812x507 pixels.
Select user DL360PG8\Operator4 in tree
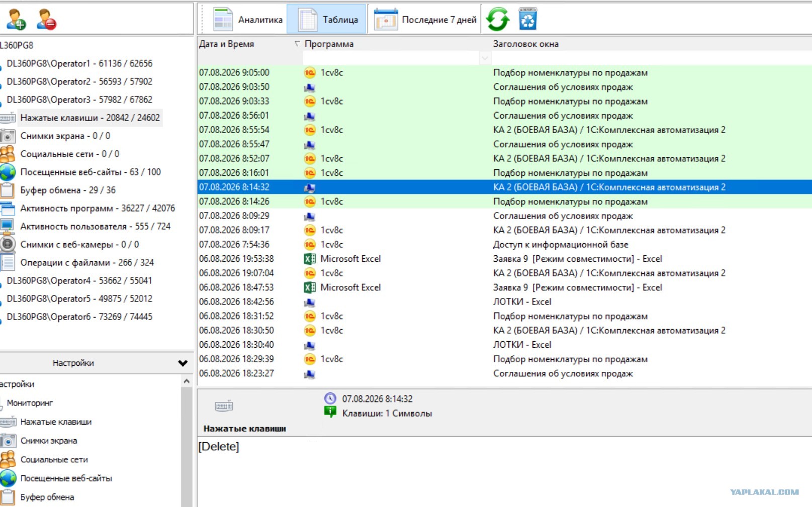click(x=79, y=280)
